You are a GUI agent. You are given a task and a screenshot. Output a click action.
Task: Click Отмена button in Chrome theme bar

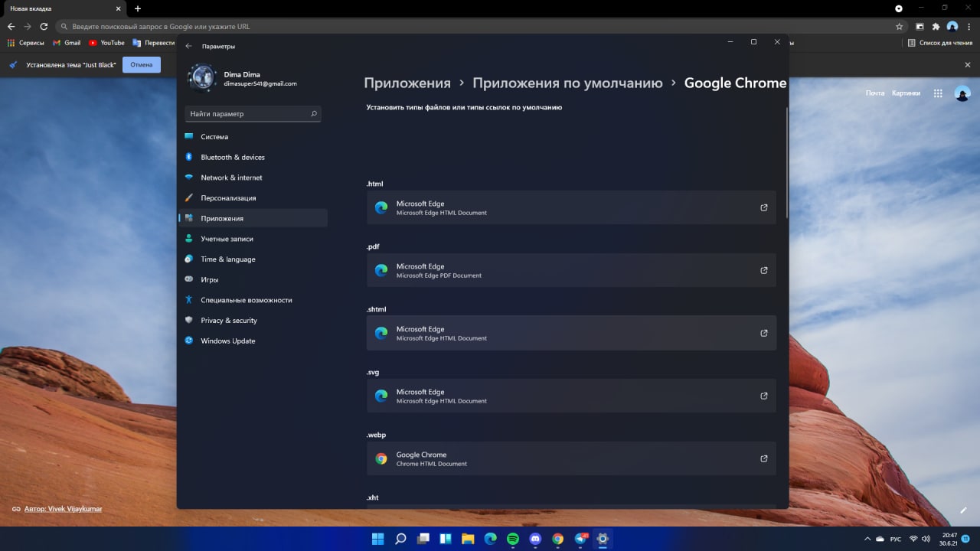142,65
